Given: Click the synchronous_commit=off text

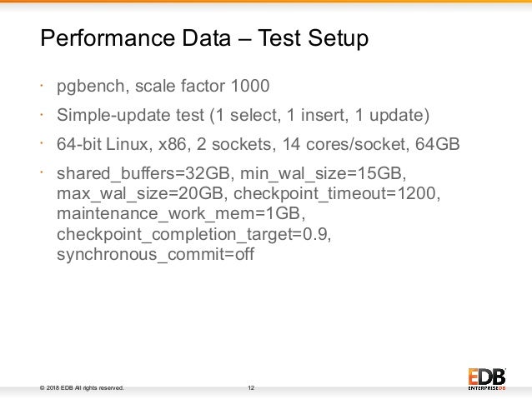Looking at the screenshot, I should point(155,254).
